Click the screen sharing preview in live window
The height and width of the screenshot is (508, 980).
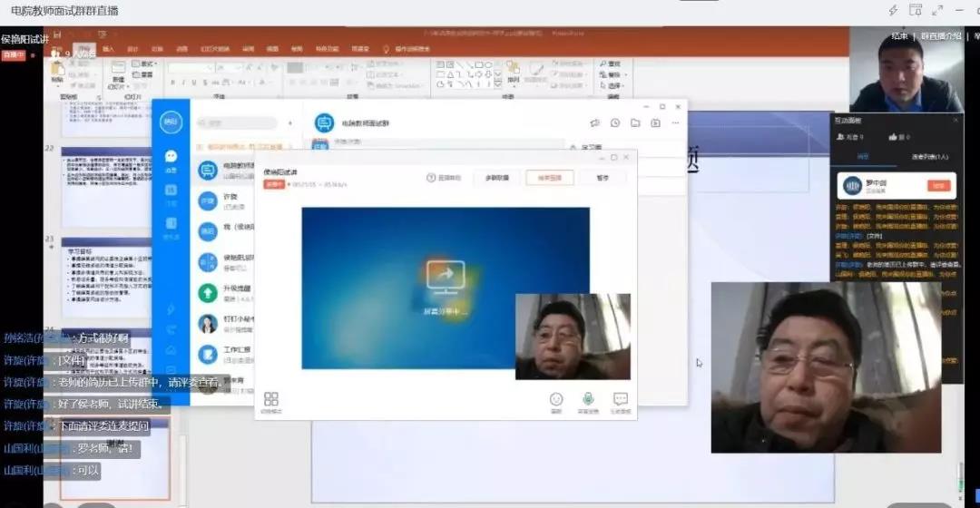pyautogui.click(x=445, y=288)
